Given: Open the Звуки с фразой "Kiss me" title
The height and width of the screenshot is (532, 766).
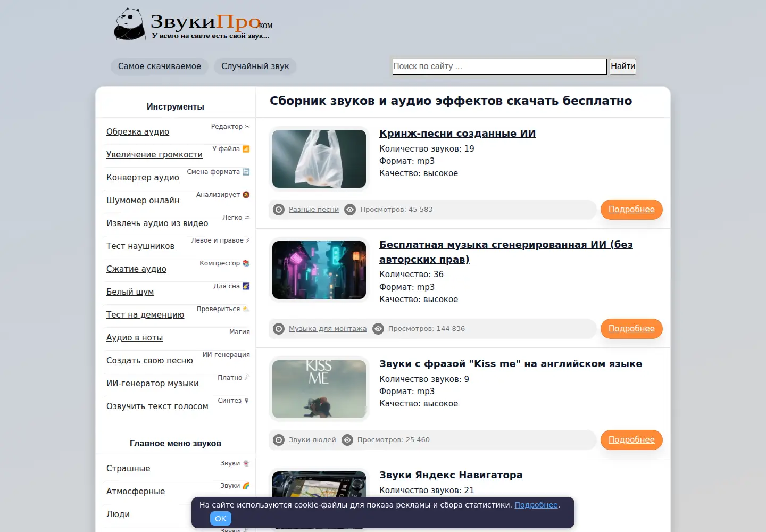Looking at the screenshot, I should click(x=511, y=364).
